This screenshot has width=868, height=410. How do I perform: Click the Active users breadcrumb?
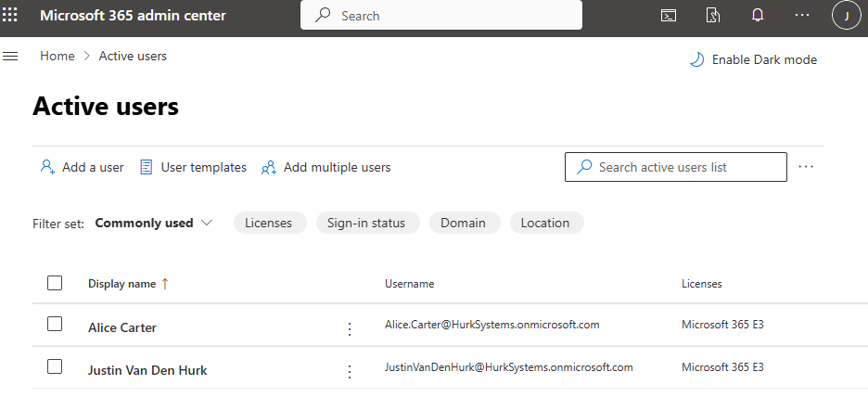pyautogui.click(x=133, y=56)
